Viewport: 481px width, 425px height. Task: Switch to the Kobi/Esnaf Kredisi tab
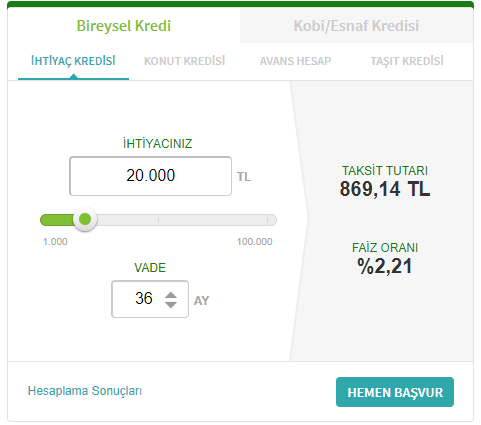click(x=356, y=26)
